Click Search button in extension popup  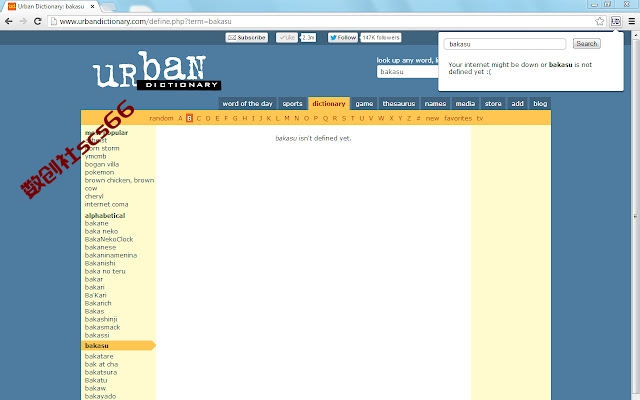(x=587, y=44)
